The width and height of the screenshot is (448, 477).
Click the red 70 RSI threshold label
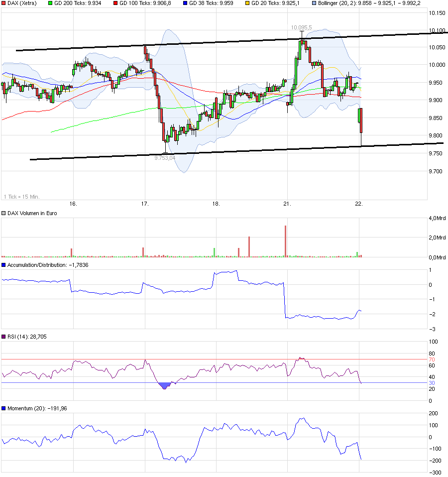coord(432,359)
